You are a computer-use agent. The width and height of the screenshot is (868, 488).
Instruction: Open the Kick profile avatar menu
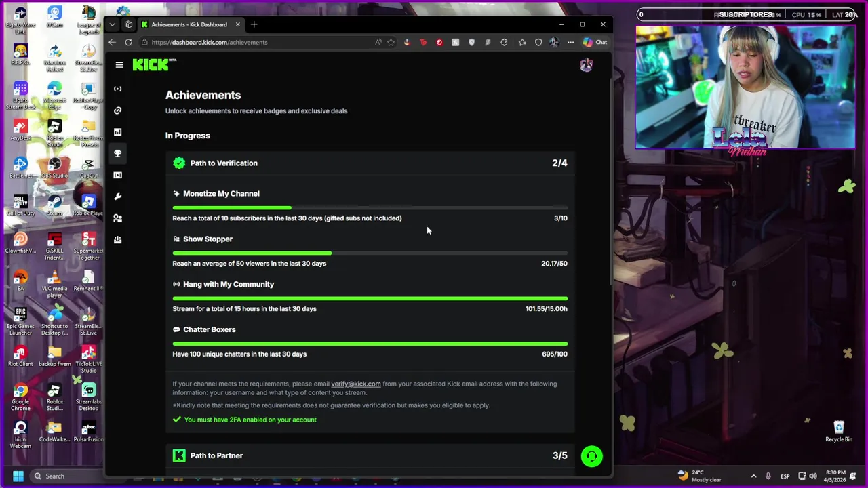[586, 65]
